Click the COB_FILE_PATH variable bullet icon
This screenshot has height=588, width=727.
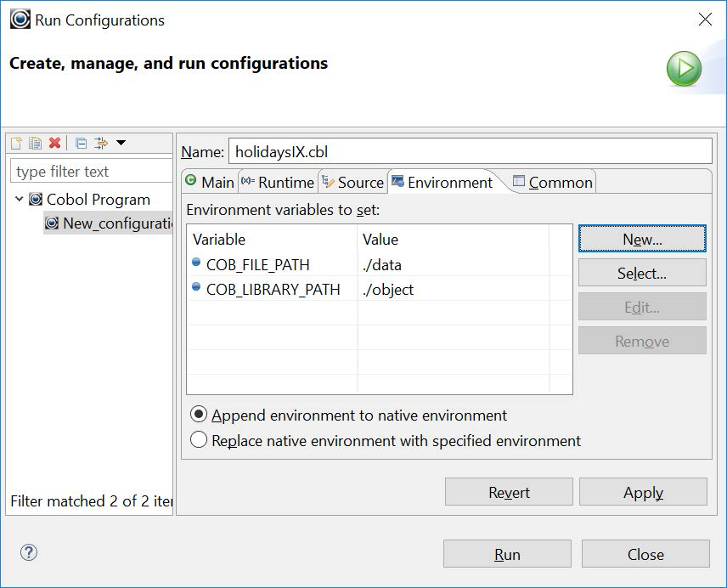197,264
